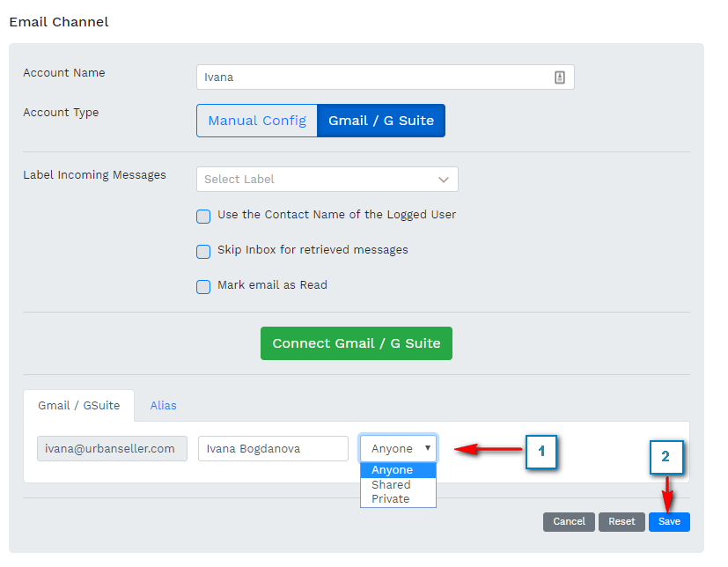Click the Anyone visibility dropdown box
The width and height of the screenshot is (728, 567).
point(398,448)
